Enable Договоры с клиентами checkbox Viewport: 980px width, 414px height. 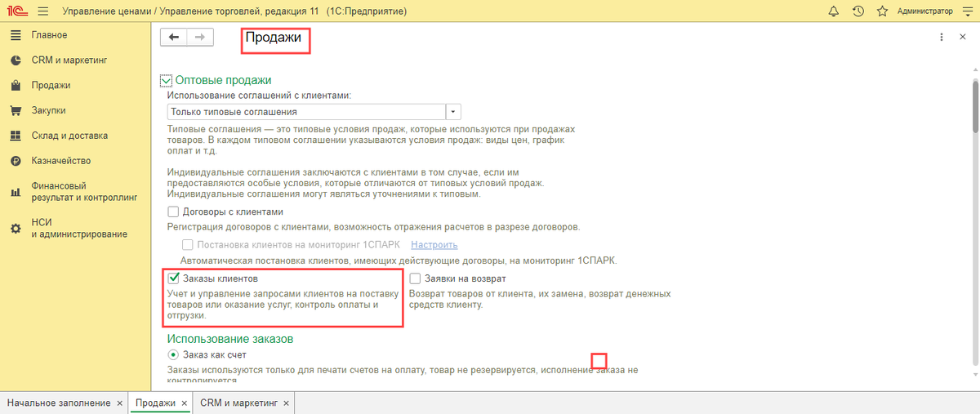pos(173,211)
